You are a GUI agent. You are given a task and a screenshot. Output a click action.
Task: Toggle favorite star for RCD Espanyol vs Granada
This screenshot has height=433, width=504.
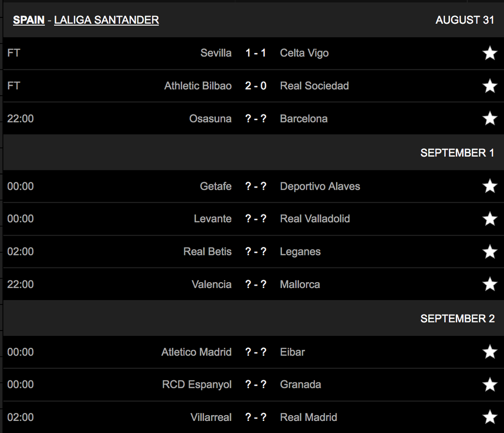[x=490, y=385]
